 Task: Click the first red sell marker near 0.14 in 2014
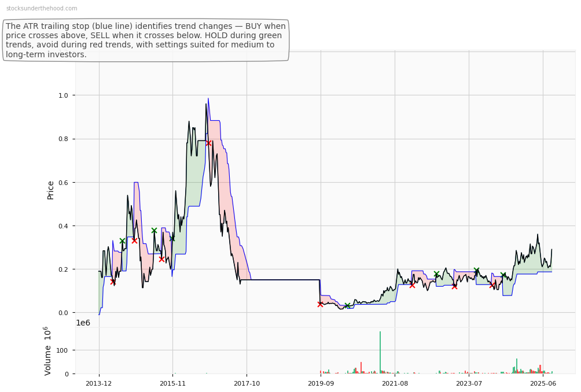click(113, 282)
